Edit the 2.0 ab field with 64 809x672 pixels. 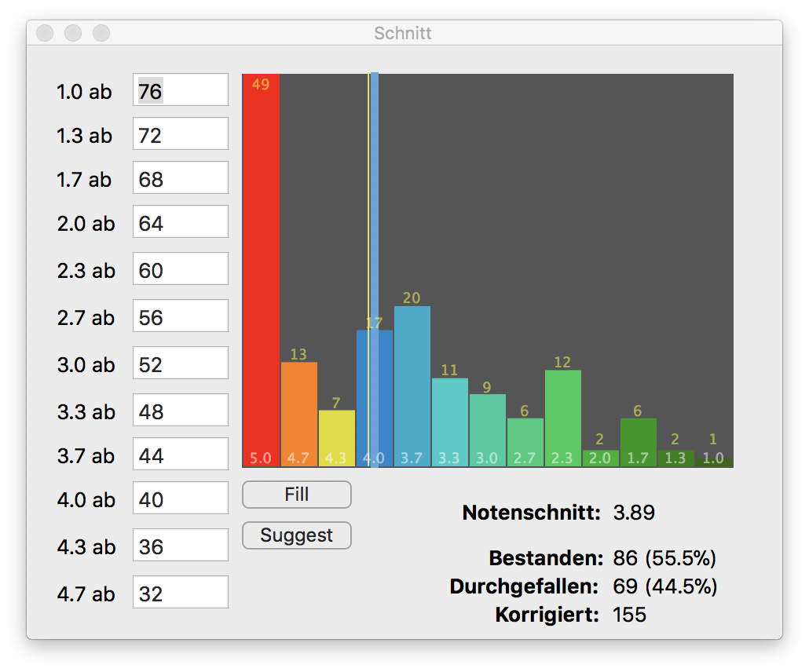(181, 221)
